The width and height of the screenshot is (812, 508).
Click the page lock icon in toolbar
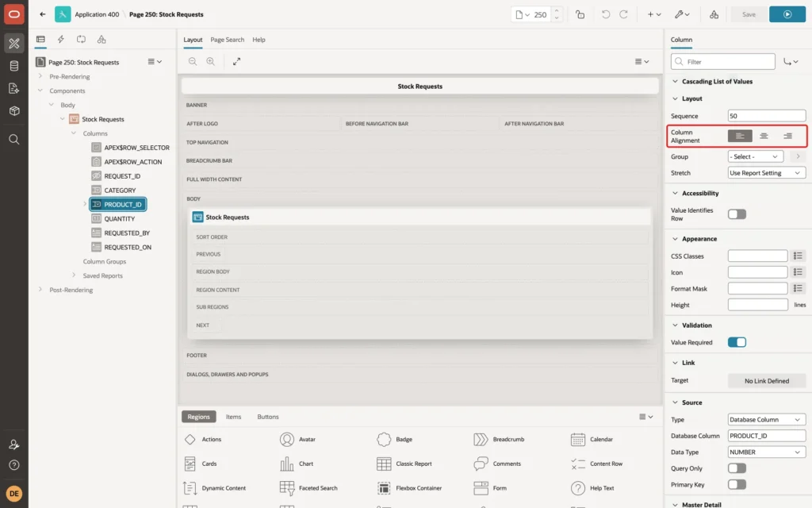coord(580,14)
